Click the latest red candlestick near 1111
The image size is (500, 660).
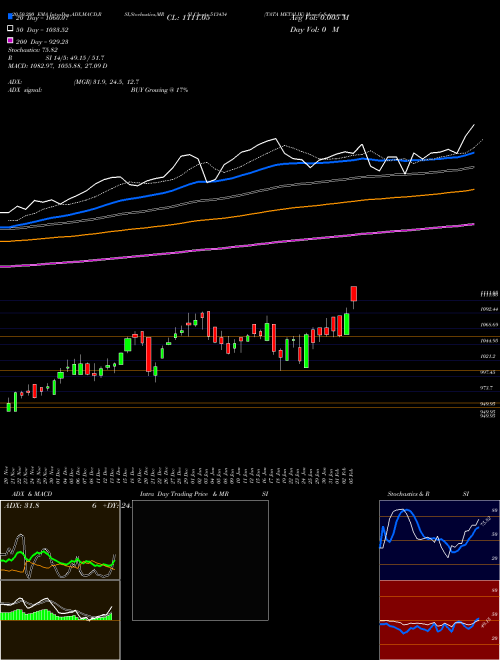point(354,294)
